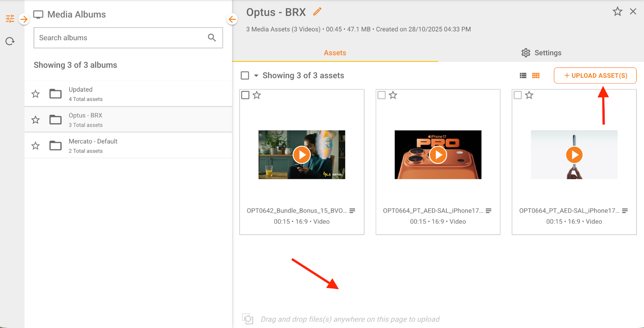Click the search magnifier icon
The width and height of the screenshot is (644, 328).
212,38
